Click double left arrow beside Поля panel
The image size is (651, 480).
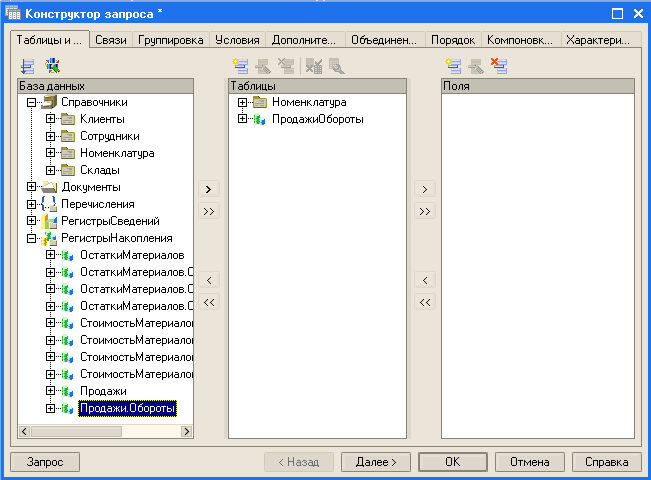tap(424, 302)
